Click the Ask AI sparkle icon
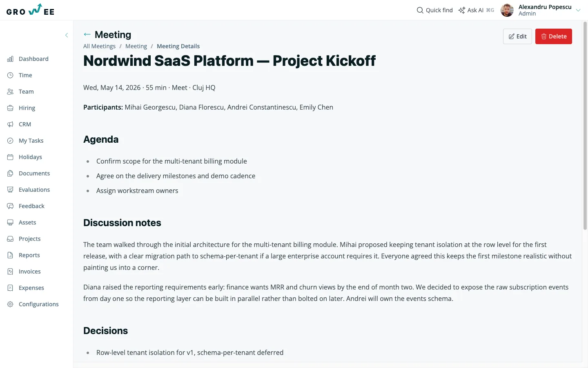This screenshot has width=588, height=368. point(462,10)
